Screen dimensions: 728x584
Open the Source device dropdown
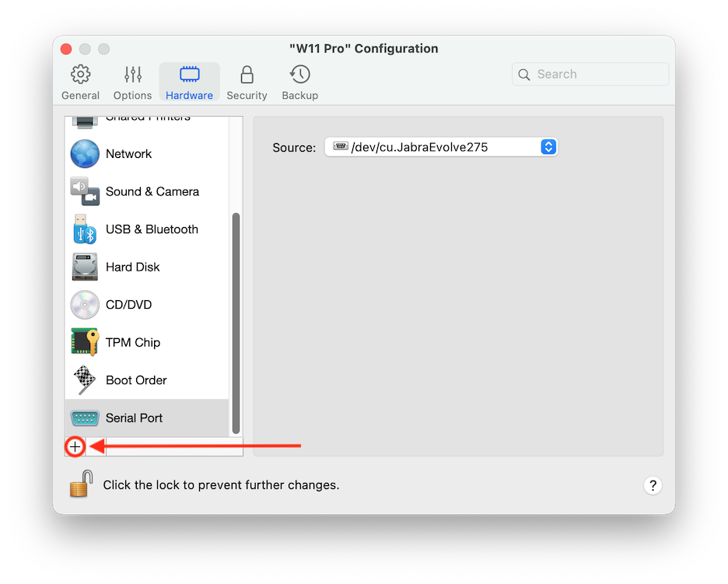click(548, 147)
